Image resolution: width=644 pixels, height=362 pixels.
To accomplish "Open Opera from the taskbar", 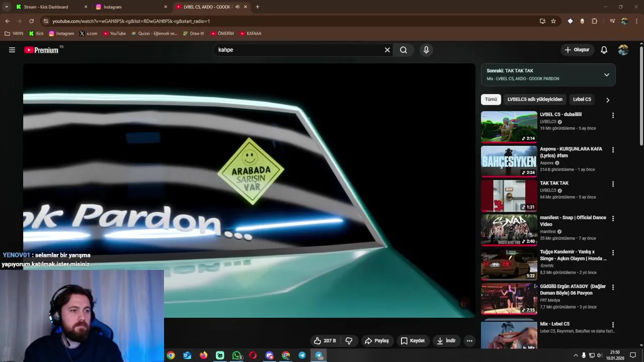I will [x=253, y=355].
